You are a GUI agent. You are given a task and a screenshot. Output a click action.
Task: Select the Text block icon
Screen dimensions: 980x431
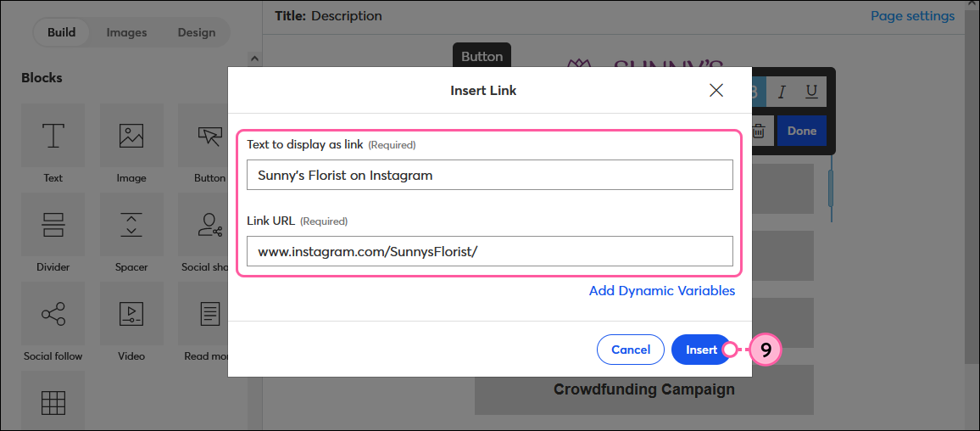[x=53, y=136]
